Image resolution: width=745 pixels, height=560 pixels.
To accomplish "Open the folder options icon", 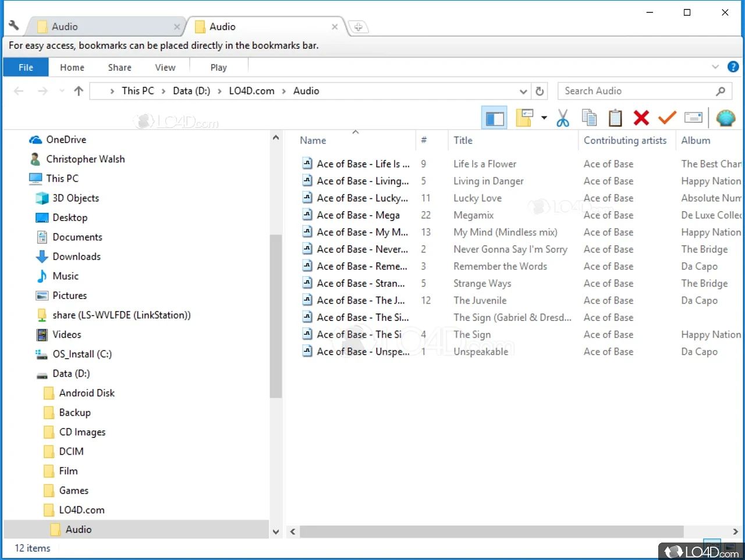I will pos(524,118).
